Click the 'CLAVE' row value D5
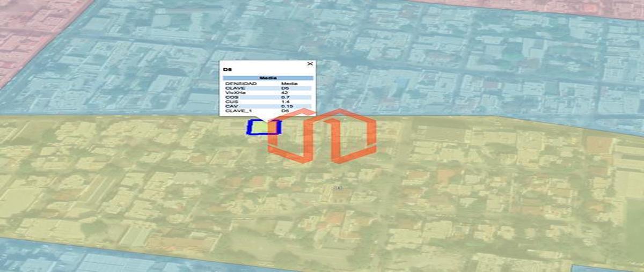This screenshot has height=272, width=644. tap(285, 89)
